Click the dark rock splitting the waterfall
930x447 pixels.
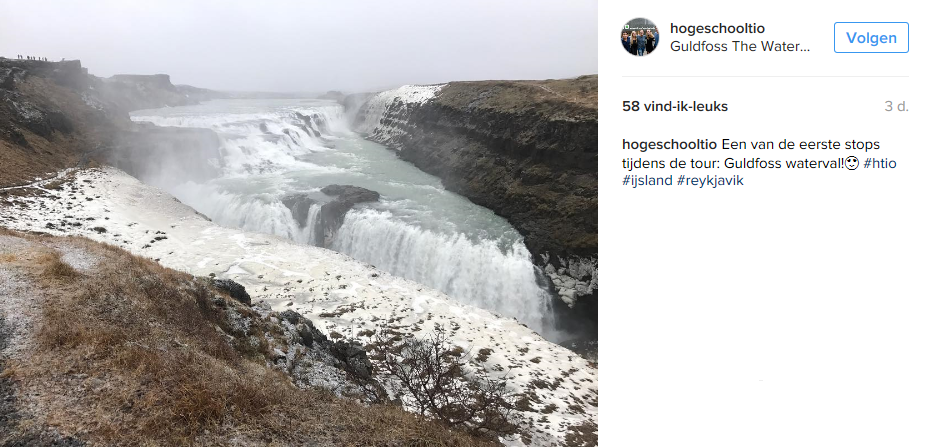coord(332,210)
